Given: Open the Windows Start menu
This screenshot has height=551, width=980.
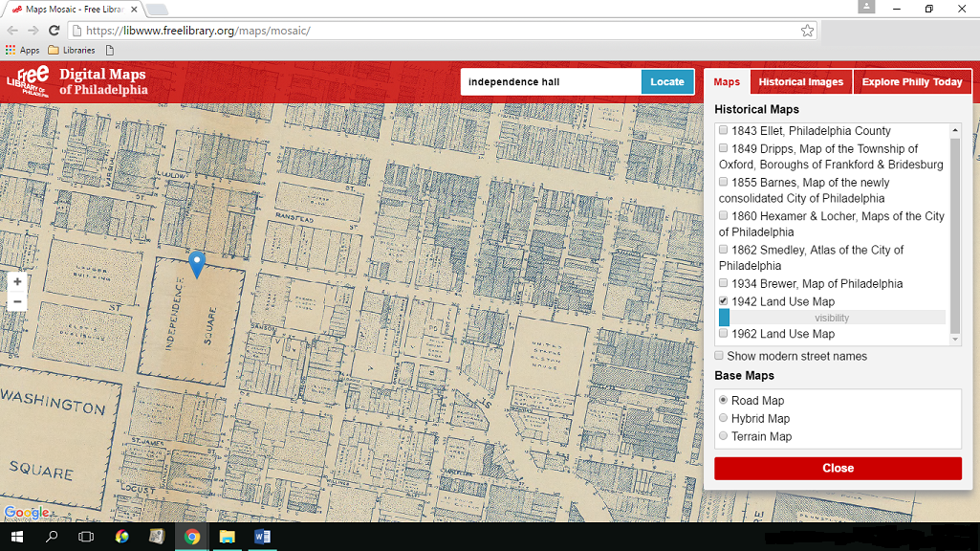Looking at the screenshot, I should (17, 537).
